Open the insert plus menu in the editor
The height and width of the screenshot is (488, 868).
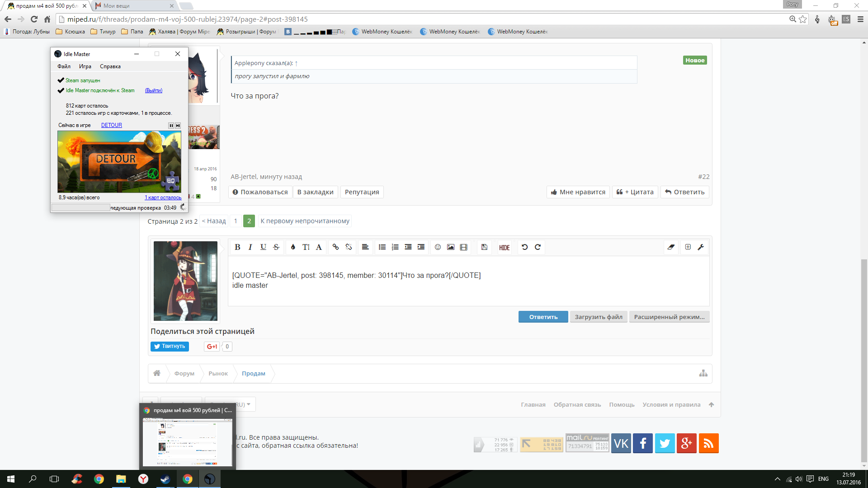(688, 247)
